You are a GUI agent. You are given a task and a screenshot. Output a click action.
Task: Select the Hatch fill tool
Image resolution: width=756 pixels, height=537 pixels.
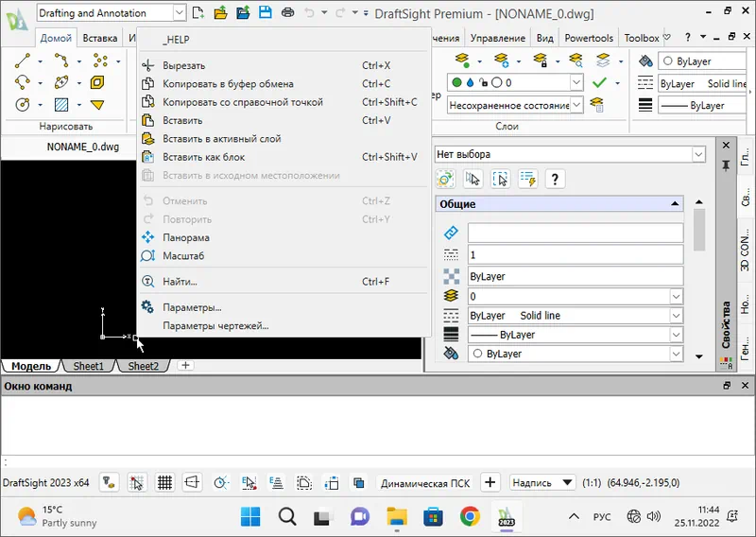click(x=61, y=104)
